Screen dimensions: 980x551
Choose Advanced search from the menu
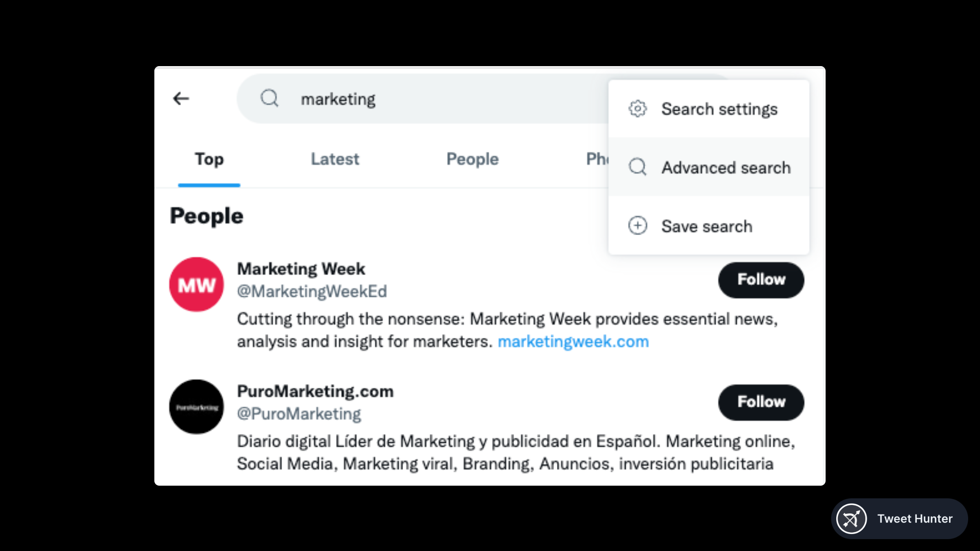pyautogui.click(x=726, y=167)
